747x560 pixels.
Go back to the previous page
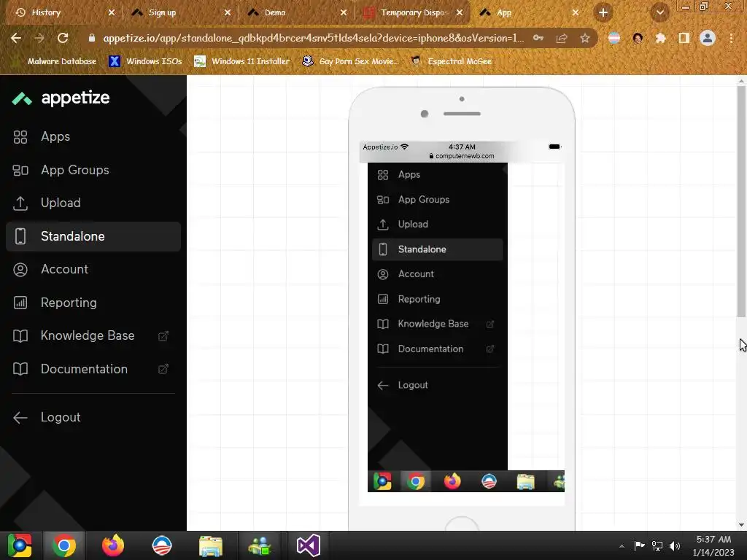[16, 38]
